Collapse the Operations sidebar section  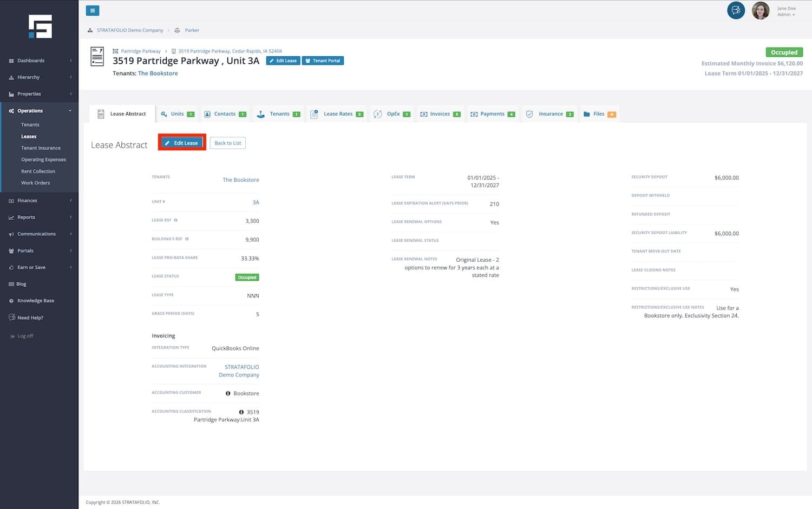[30, 111]
